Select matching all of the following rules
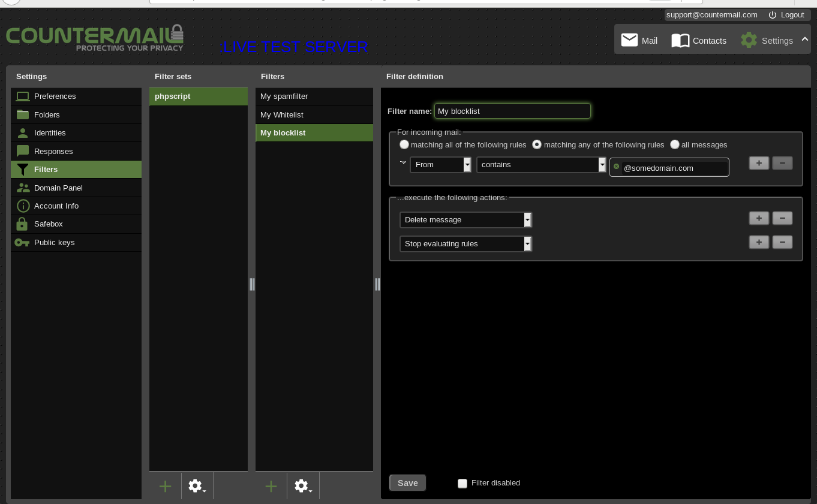Image resolution: width=817 pixels, height=504 pixels. click(404, 144)
